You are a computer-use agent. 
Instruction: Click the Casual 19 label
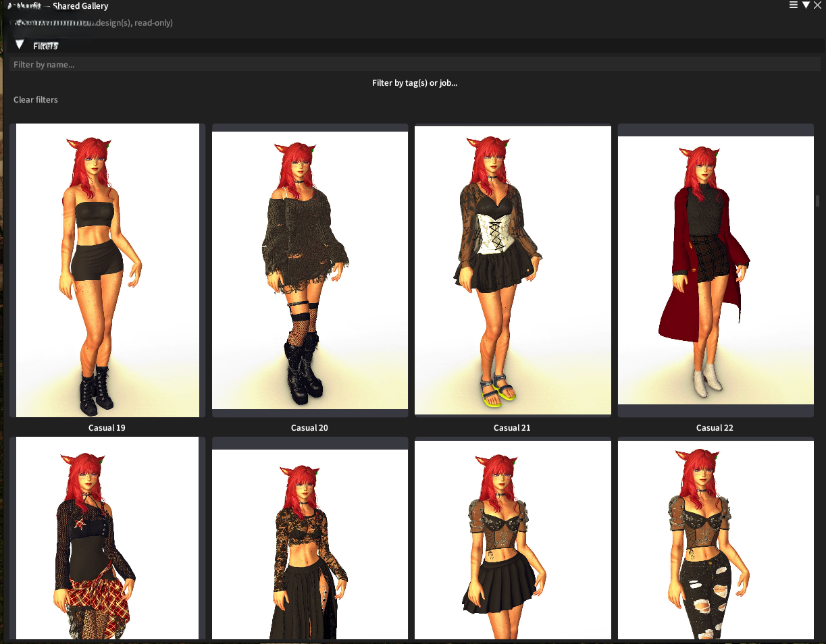107,428
